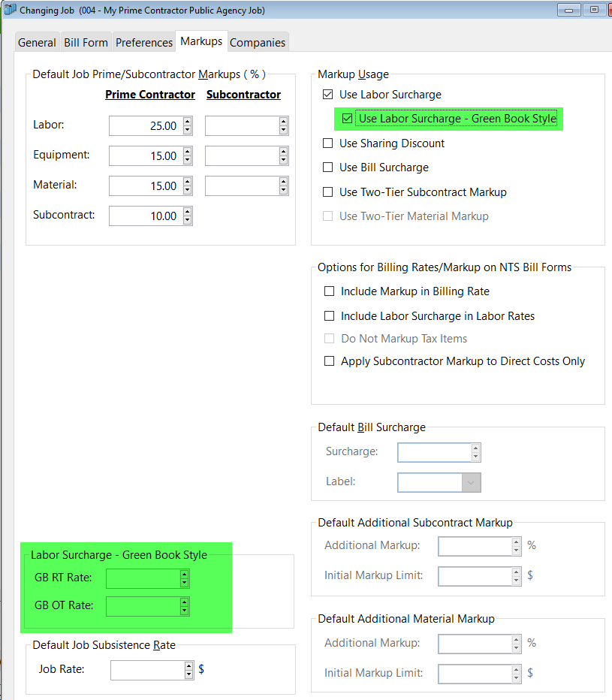Click the GB RT Rate spinner arrows
The height and width of the screenshot is (700, 612).
185,579
